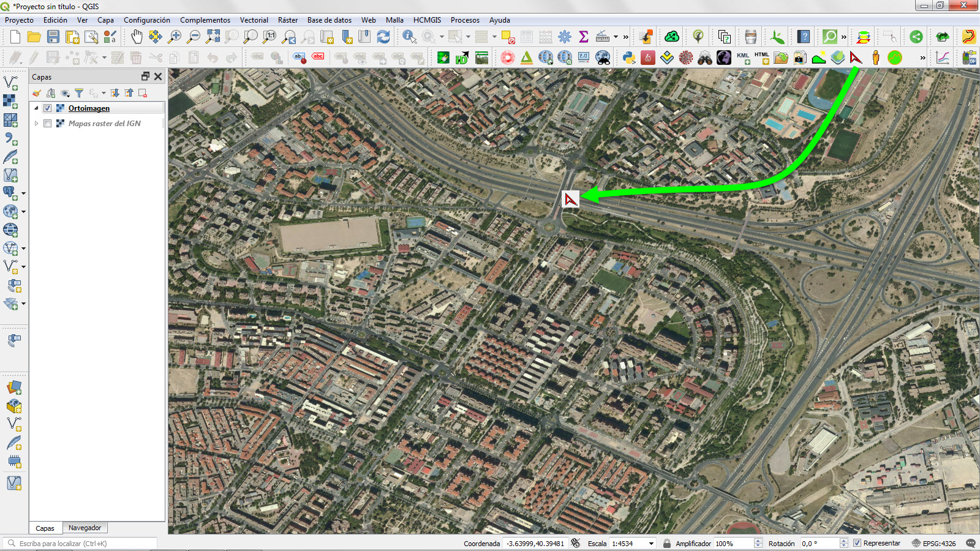This screenshot has width=980, height=551.
Task: Click the Zoom Full extent icon
Action: click(x=213, y=37)
